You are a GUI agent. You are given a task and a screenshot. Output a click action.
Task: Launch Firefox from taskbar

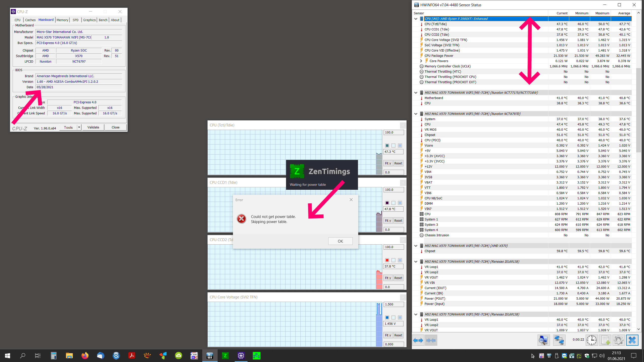pos(85,356)
